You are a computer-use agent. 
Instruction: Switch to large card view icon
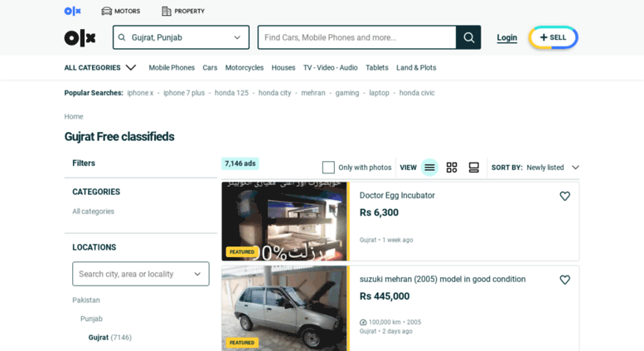click(x=474, y=168)
